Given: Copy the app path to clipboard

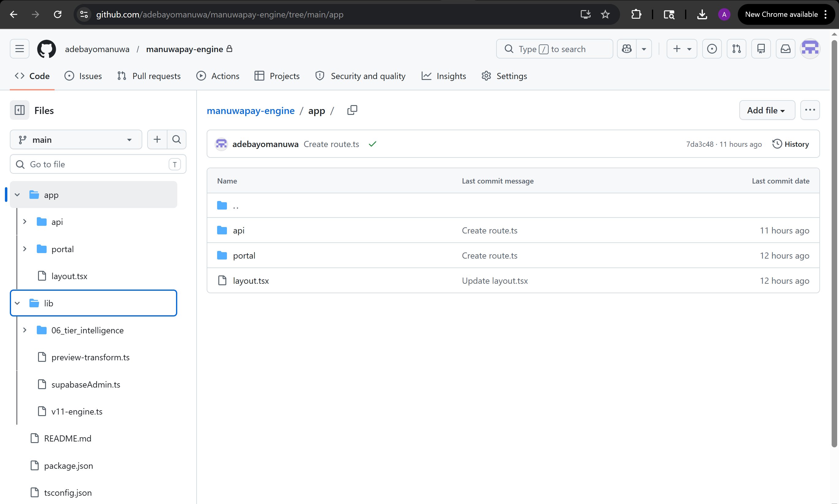Looking at the screenshot, I should 352,110.
